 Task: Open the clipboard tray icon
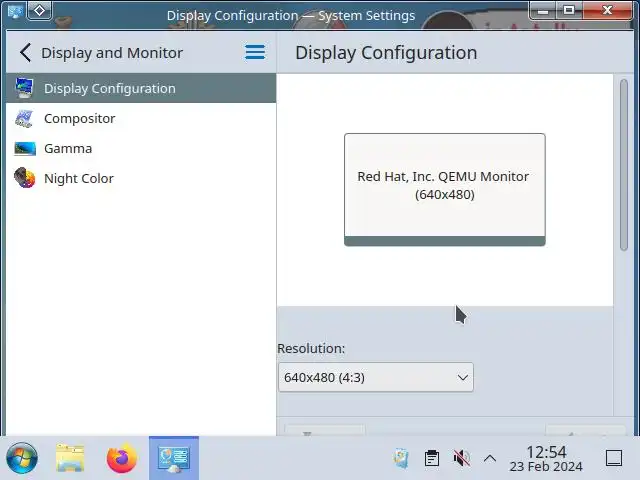(432, 458)
